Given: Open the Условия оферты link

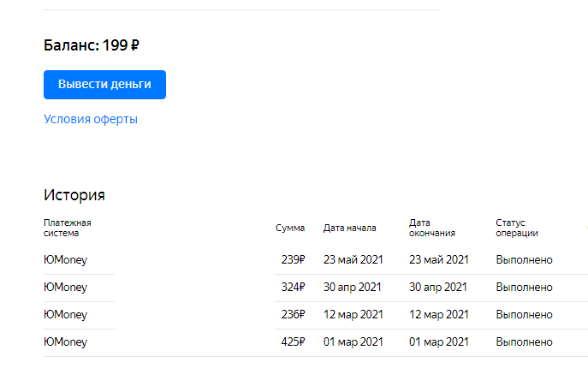Looking at the screenshot, I should tap(91, 119).
